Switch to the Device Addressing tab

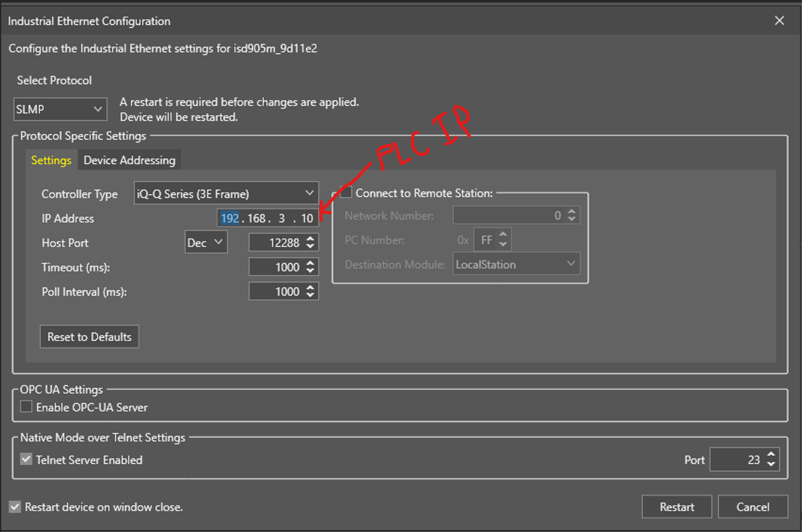pos(129,160)
